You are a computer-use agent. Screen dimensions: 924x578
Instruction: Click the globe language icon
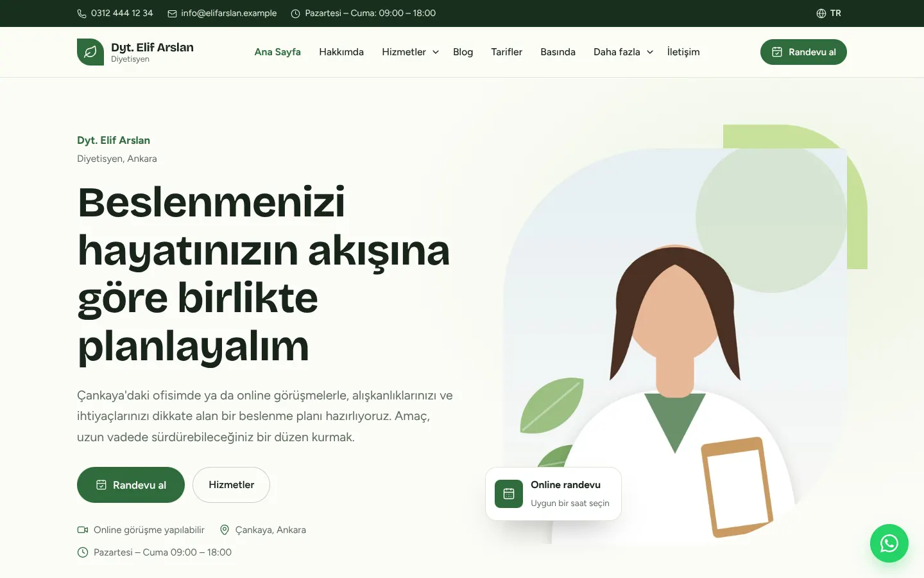point(821,13)
